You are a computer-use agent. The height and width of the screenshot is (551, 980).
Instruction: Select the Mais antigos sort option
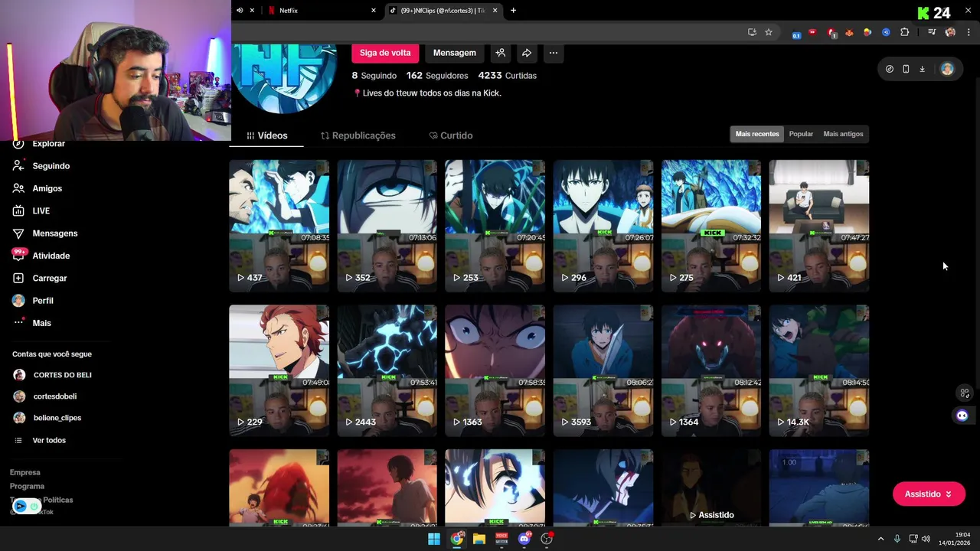843,134
